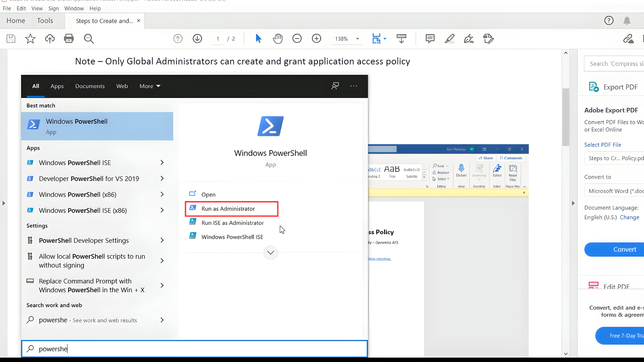Select the arrow selection tool

point(258,39)
